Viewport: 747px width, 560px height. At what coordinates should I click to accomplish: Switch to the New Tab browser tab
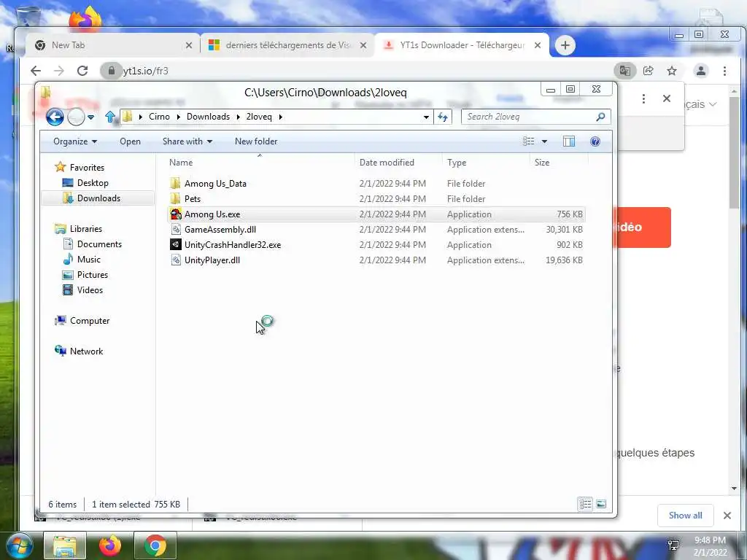click(112, 45)
